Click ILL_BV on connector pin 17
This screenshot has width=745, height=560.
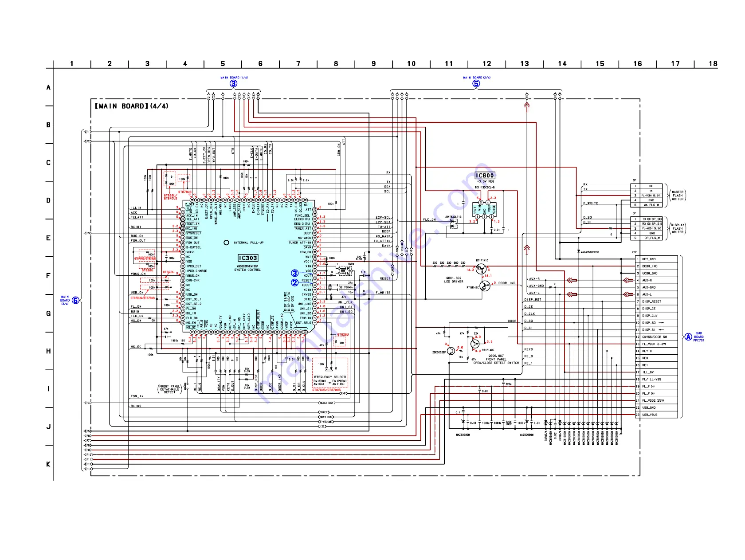[648, 372]
